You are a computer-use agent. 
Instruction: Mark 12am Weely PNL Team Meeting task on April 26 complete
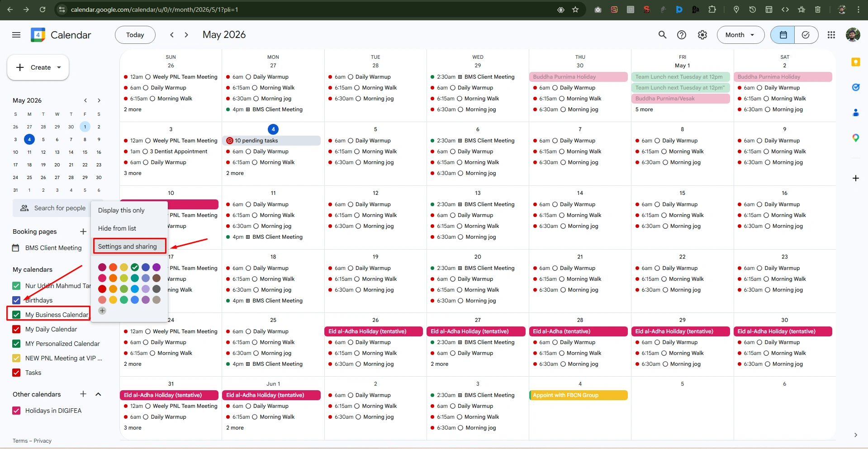point(147,77)
